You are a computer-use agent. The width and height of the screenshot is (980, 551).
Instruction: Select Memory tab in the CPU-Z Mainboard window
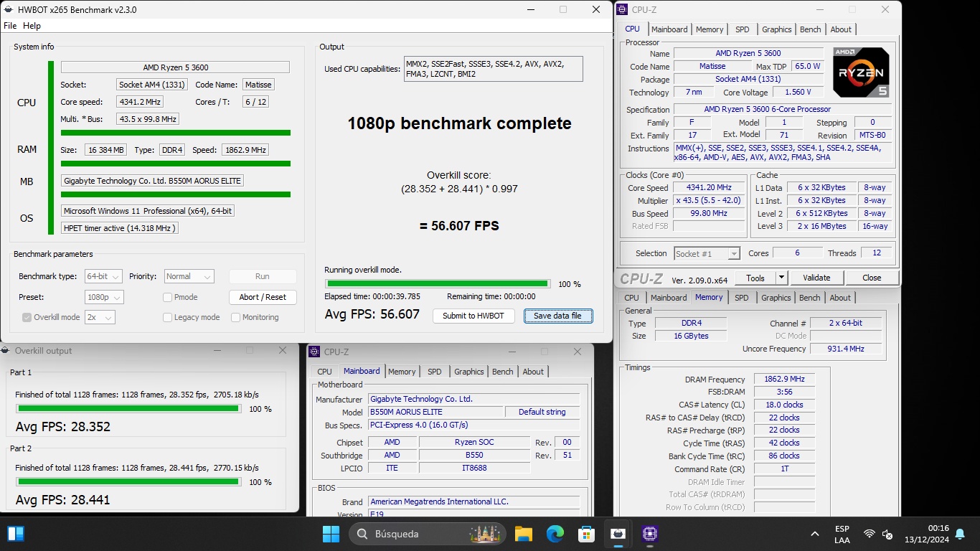coord(402,372)
